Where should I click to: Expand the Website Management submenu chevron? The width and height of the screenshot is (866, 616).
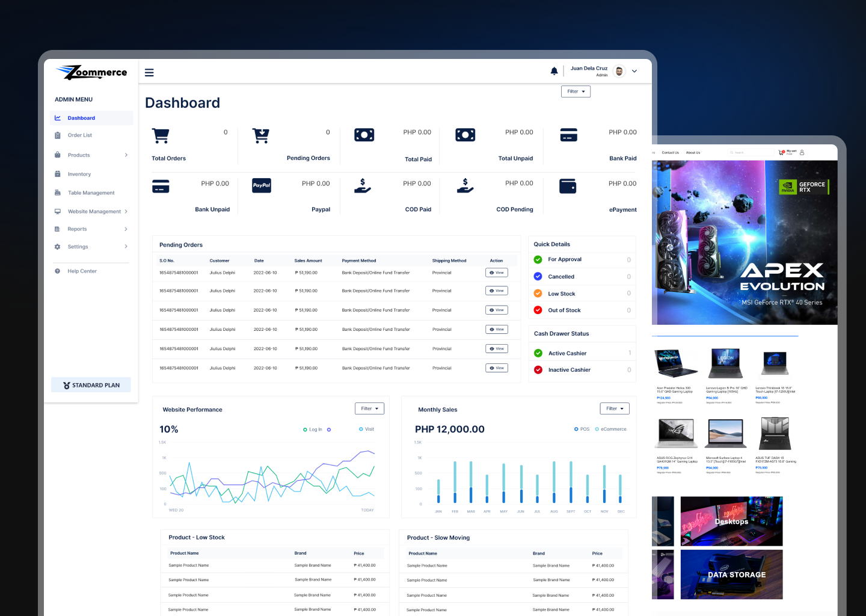click(126, 212)
